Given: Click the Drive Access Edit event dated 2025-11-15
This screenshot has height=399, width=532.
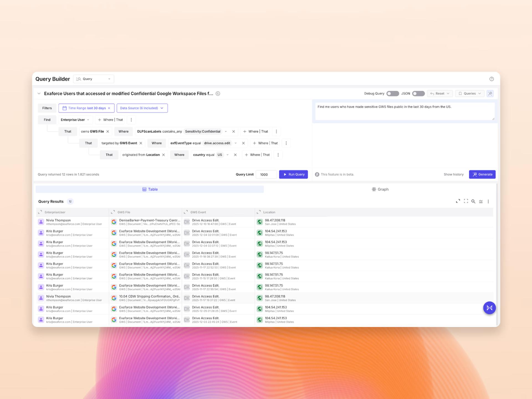Looking at the screenshot, I should click(x=219, y=276).
